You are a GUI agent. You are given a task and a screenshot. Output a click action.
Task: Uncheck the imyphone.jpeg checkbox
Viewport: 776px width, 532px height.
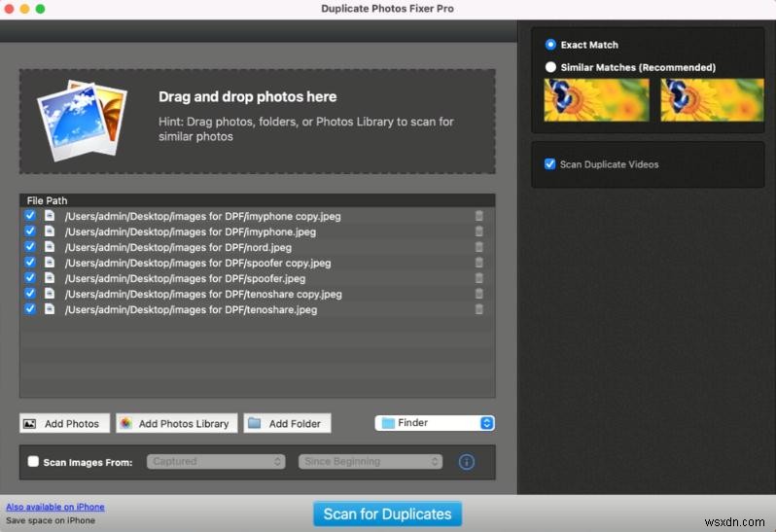tap(30, 231)
